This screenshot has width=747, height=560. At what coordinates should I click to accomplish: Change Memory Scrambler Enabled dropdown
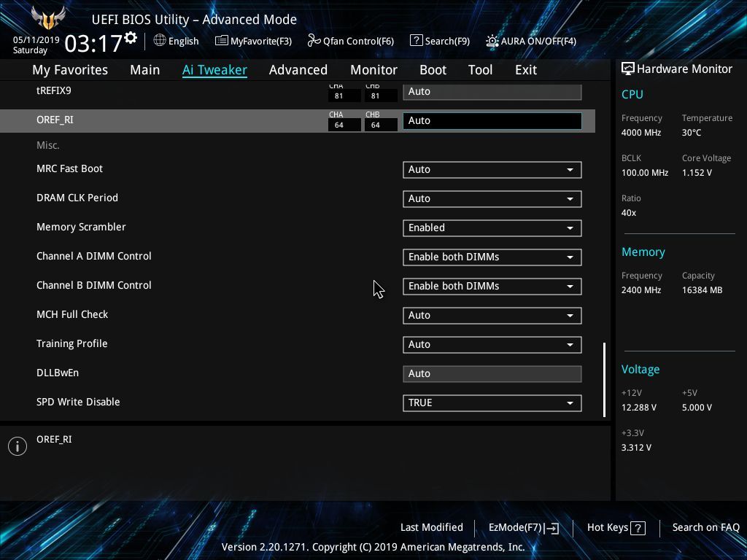click(x=492, y=227)
